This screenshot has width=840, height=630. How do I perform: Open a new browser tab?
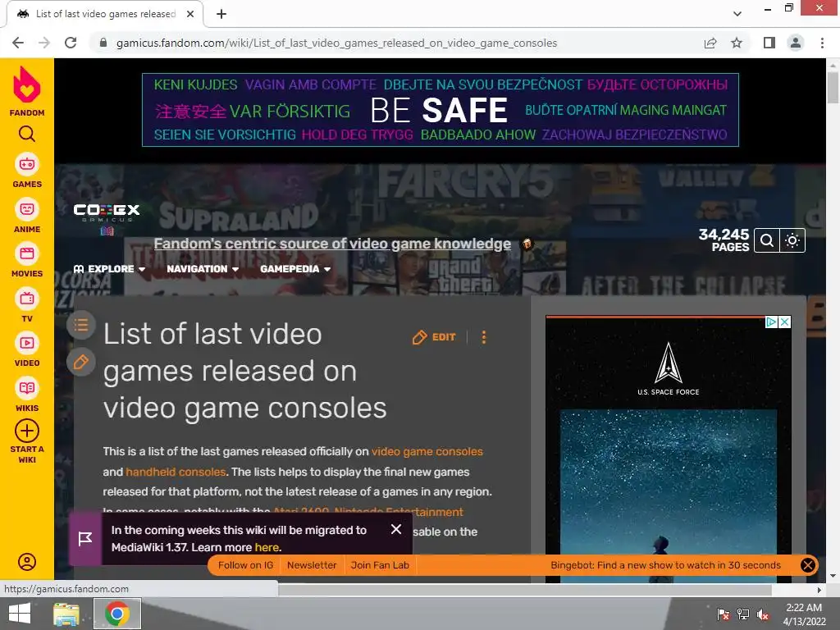click(221, 14)
